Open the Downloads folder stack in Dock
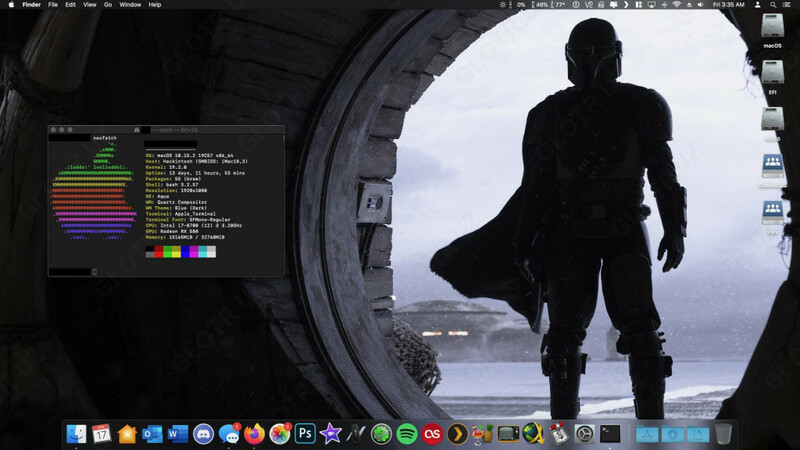This screenshot has width=800, height=450. pyautogui.click(x=672, y=434)
